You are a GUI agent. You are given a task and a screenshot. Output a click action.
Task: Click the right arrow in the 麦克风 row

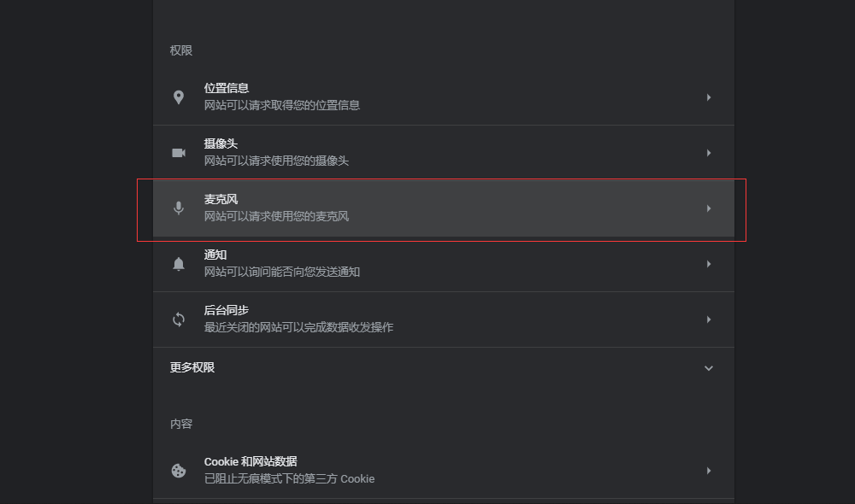[708, 208]
